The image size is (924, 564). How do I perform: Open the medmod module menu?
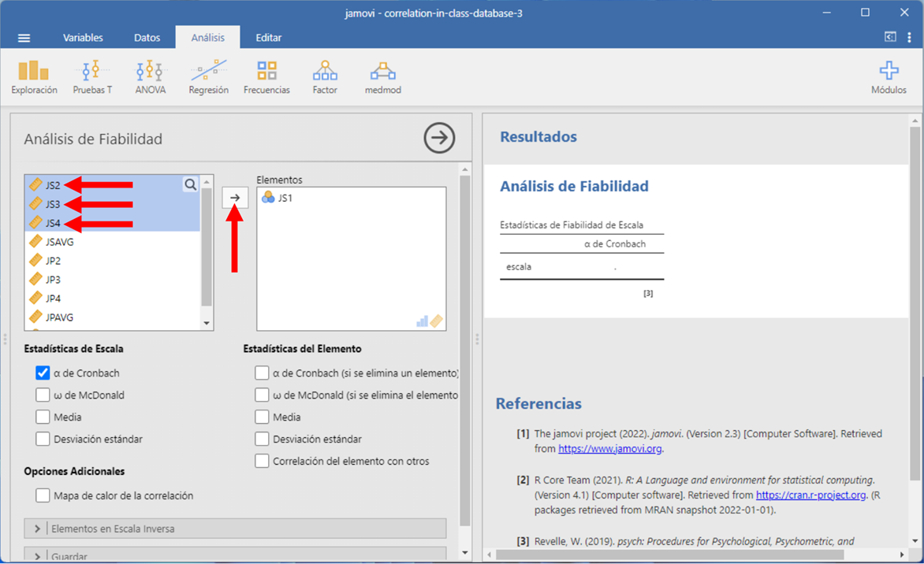(x=383, y=78)
